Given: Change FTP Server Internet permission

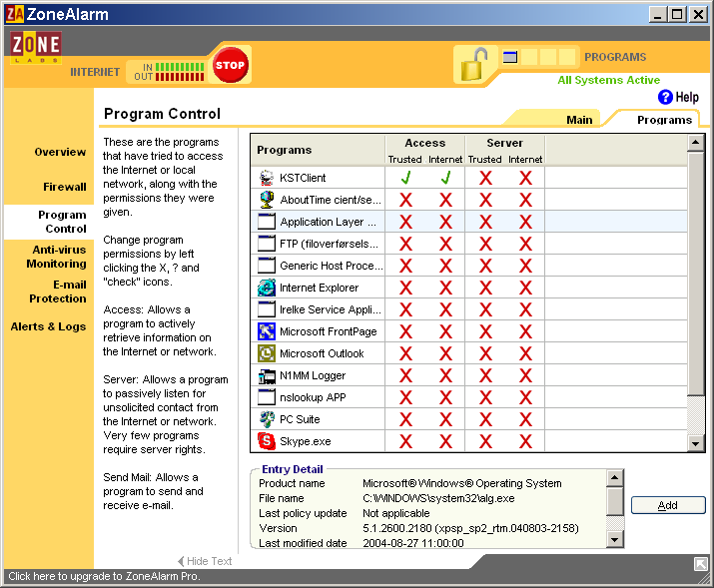Looking at the screenshot, I should 525,244.
